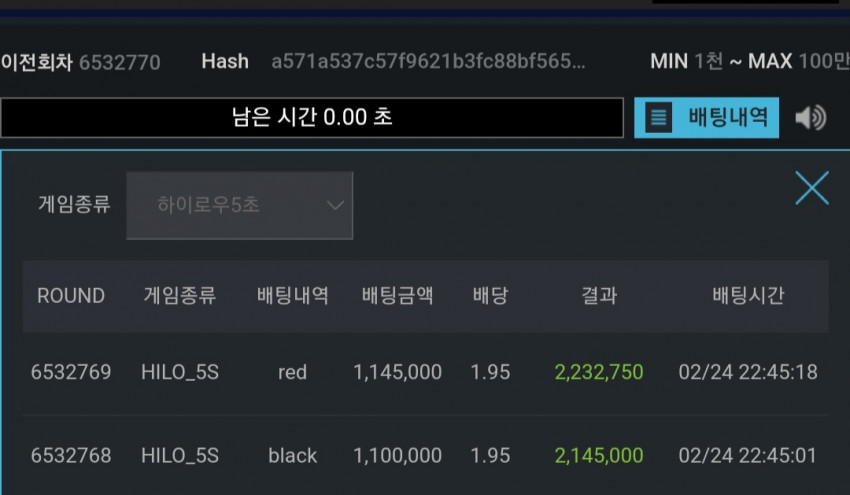Image resolution: width=850 pixels, height=495 pixels.
Task: Click the dropdown chevron arrow
Action: point(335,205)
